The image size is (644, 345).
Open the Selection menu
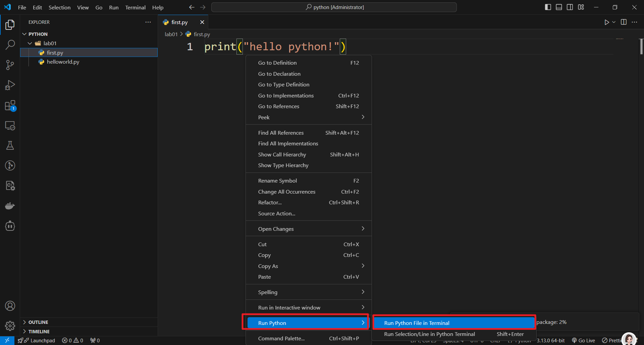59,7
